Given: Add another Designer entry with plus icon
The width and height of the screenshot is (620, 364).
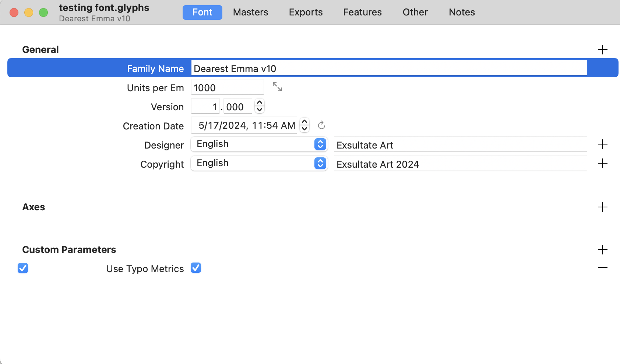Looking at the screenshot, I should [x=602, y=144].
